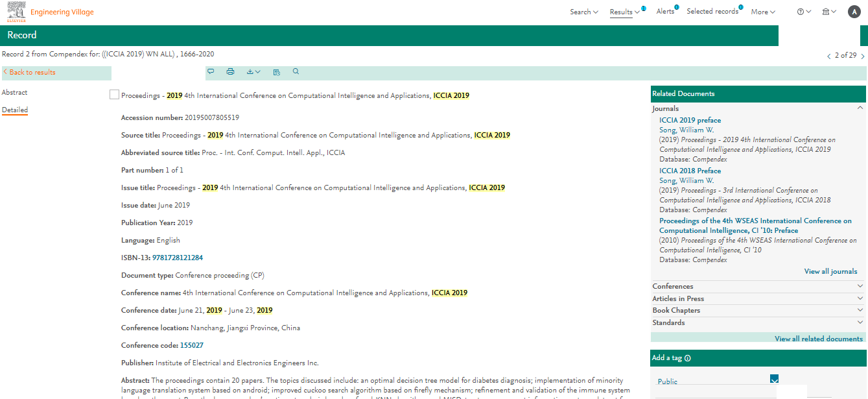
Task: Go to previous record arrow
Action: pos(828,56)
